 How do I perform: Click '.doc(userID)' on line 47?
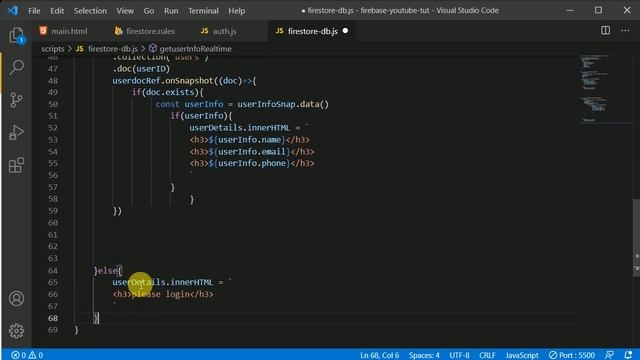click(141, 69)
